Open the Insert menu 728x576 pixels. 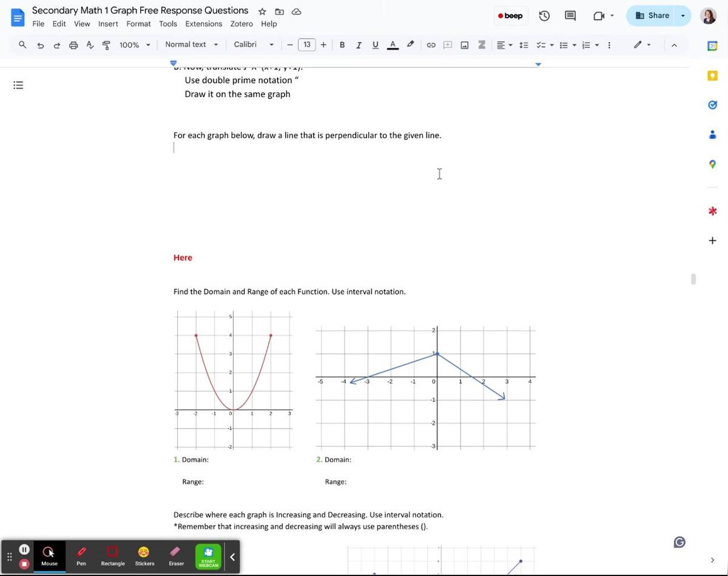[x=108, y=24]
